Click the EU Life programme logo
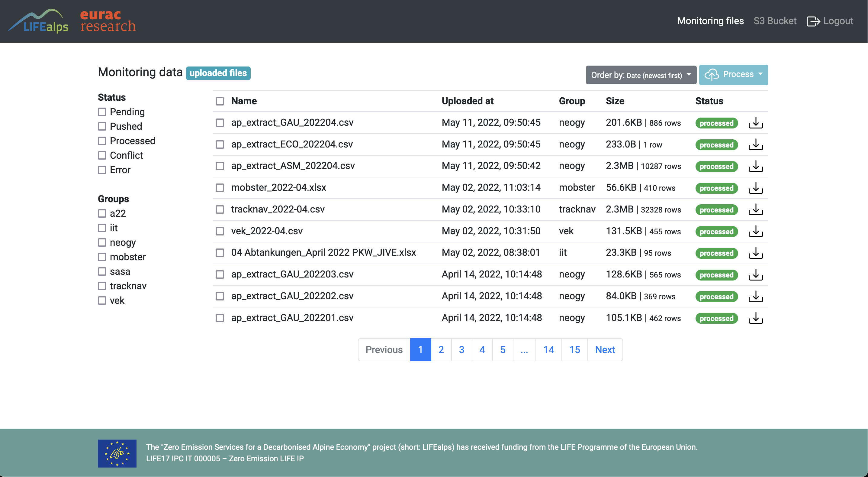 (x=117, y=453)
